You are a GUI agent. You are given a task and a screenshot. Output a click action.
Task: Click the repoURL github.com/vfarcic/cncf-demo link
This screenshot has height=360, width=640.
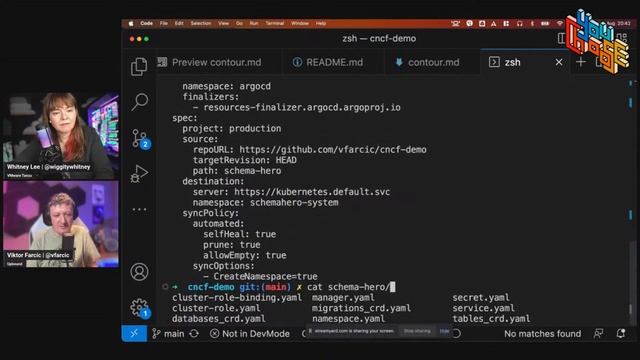[333, 149]
